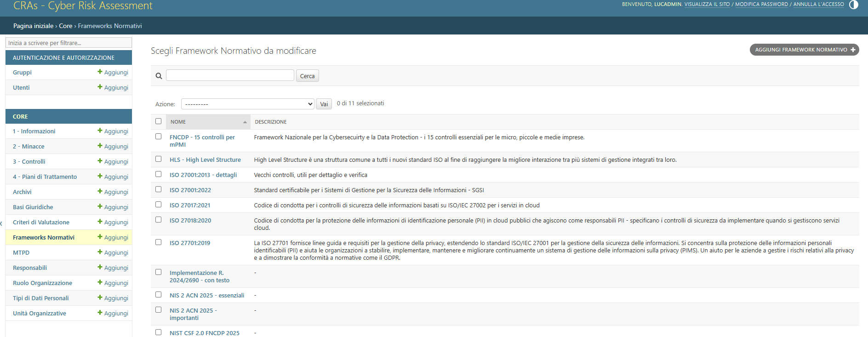This screenshot has height=337, width=868.
Task: Click the plus icon beside Gruppi
Action: point(100,72)
